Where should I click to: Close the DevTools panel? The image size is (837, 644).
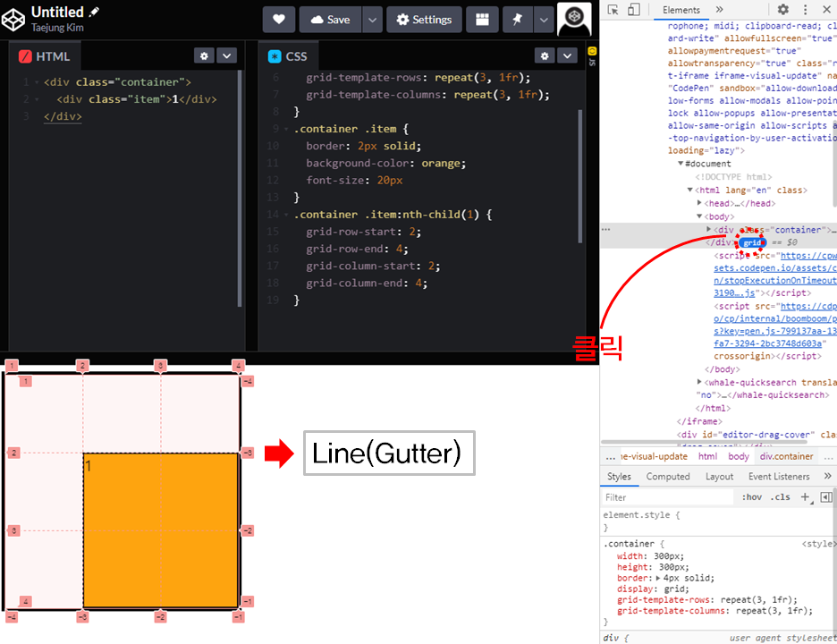tap(826, 10)
